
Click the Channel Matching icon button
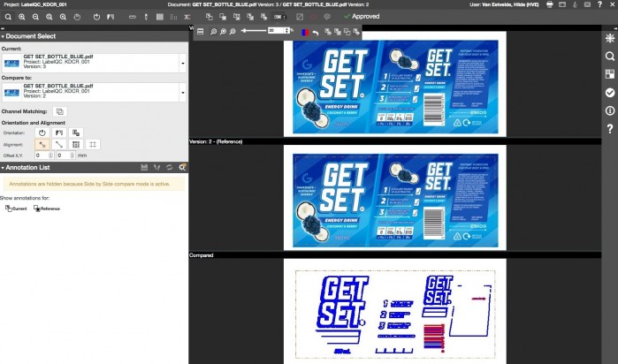pyautogui.click(x=59, y=112)
